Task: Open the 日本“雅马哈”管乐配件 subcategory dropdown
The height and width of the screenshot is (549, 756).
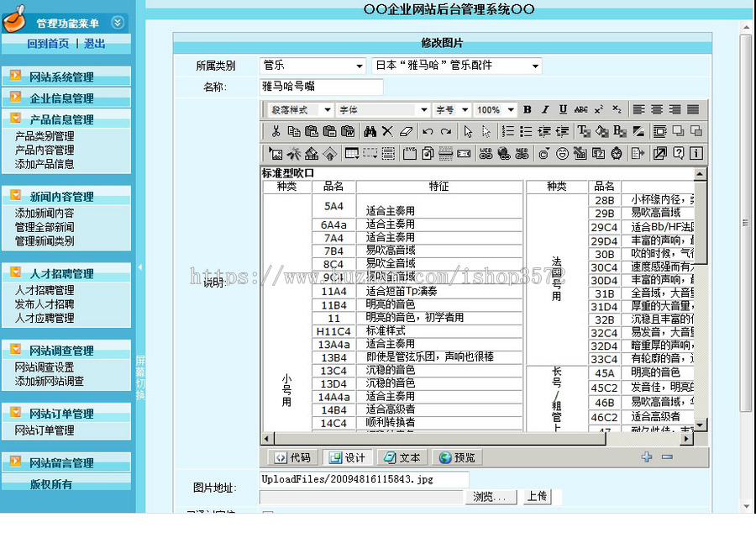Action: point(457,65)
